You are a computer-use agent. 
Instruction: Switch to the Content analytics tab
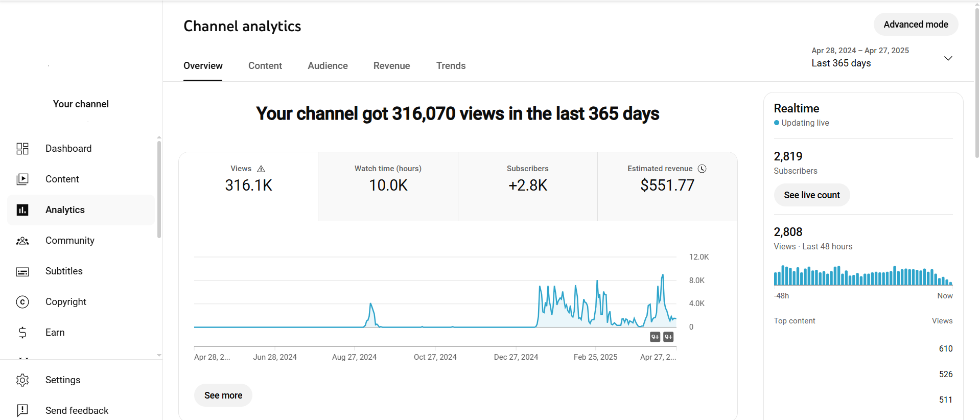click(x=265, y=66)
